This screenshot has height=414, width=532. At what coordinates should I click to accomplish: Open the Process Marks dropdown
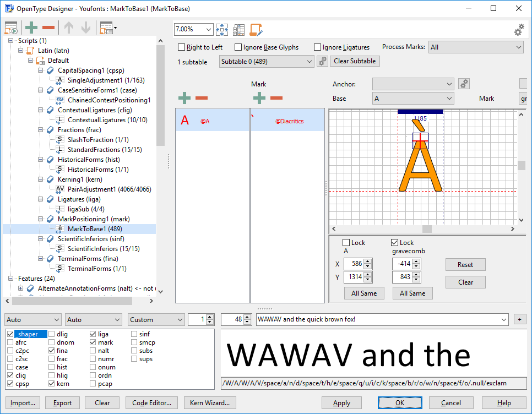[476, 47]
